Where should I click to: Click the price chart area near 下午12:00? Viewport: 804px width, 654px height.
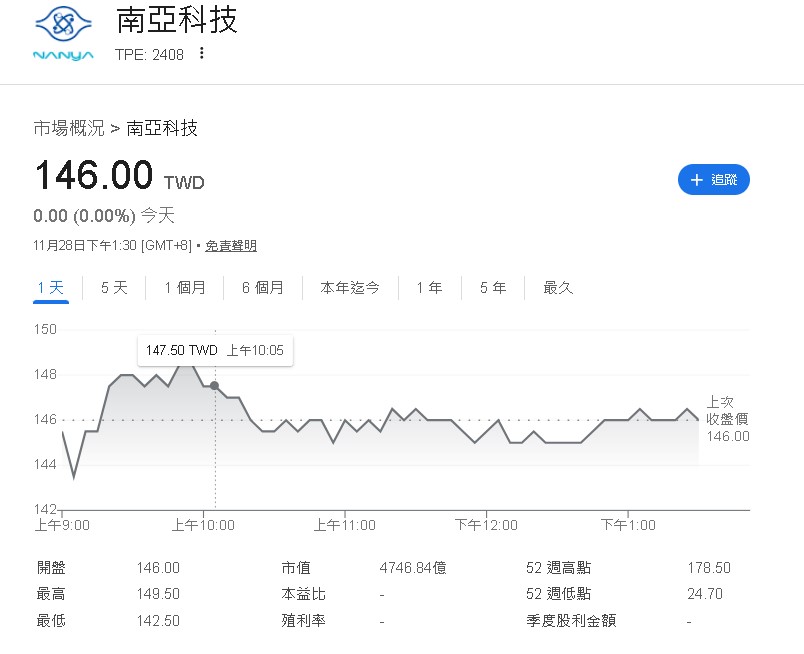(487, 425)
